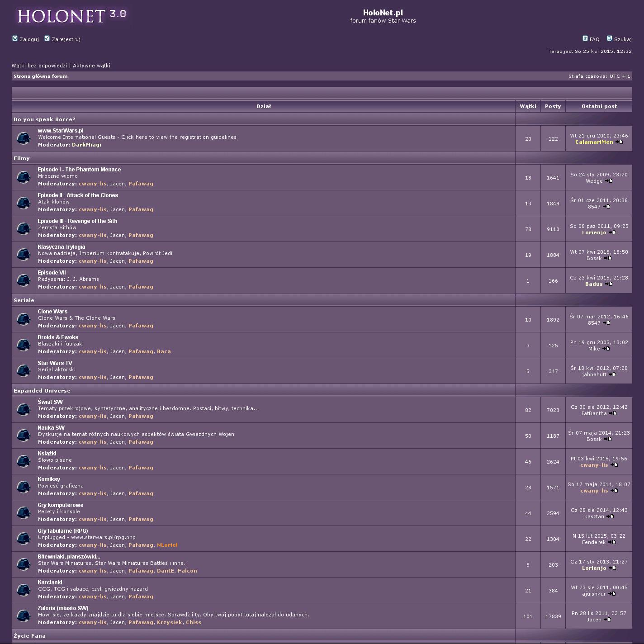This screenshot has height=644, width=644.
Task: Open the Zaloris (miasto SW) forum
Action: [x=63, y=608]
